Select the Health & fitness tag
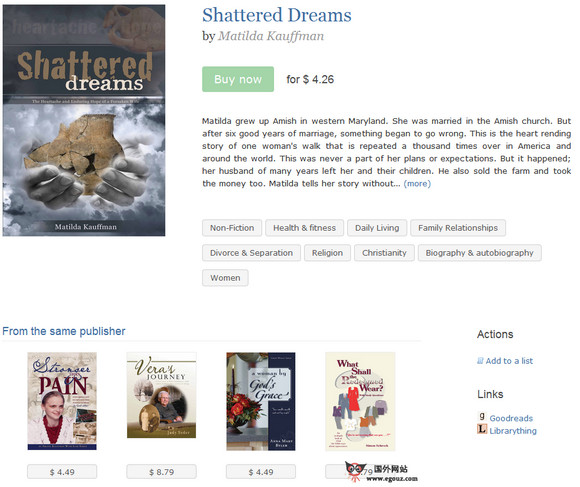Image resolution: width=580 pixels, height=487 pixels. (x=304, y=228)
